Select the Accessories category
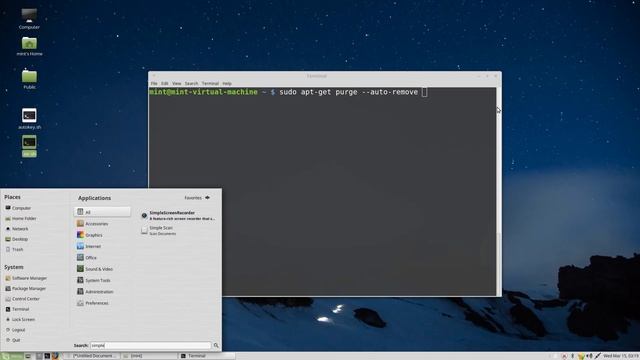This screenshot has height=360, width=640. tap(93, 224)
